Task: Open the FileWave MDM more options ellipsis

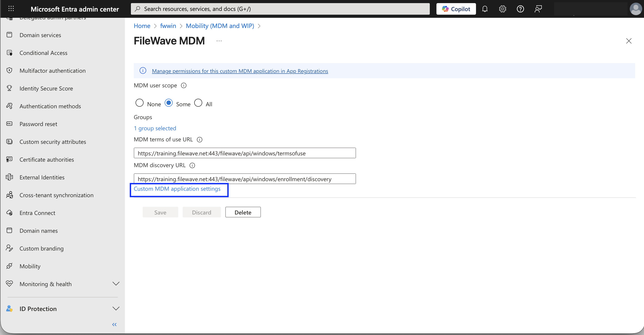Action: [x=219, y=41]
